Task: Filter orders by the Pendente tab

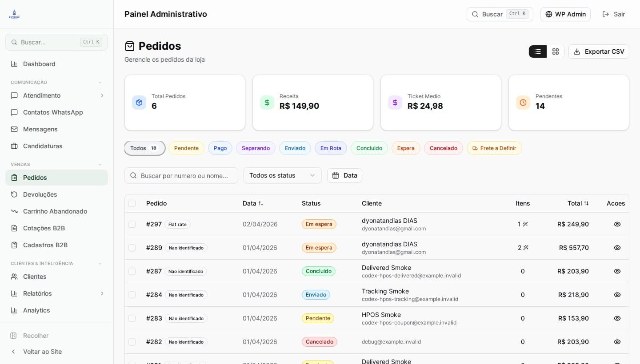Action: [186, 148]
